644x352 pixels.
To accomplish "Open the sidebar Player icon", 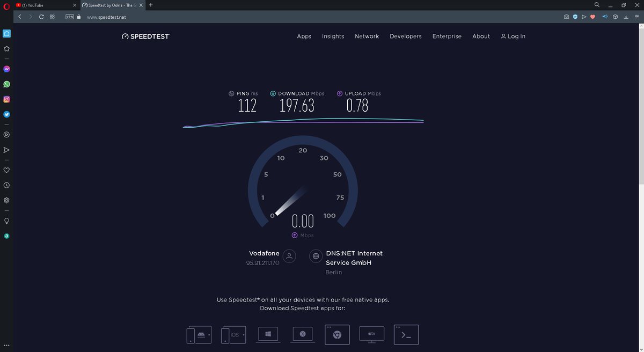I will click(x=7, y=135).
